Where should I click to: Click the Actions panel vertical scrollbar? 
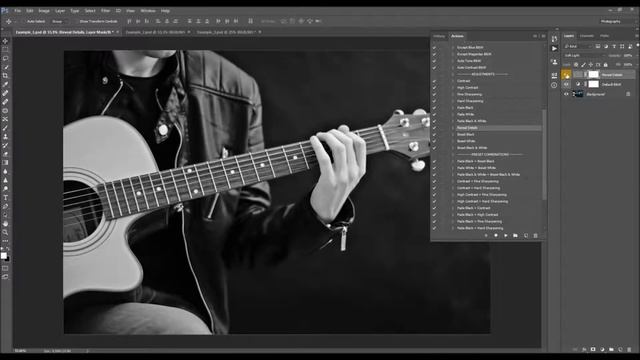pos(544,155)
